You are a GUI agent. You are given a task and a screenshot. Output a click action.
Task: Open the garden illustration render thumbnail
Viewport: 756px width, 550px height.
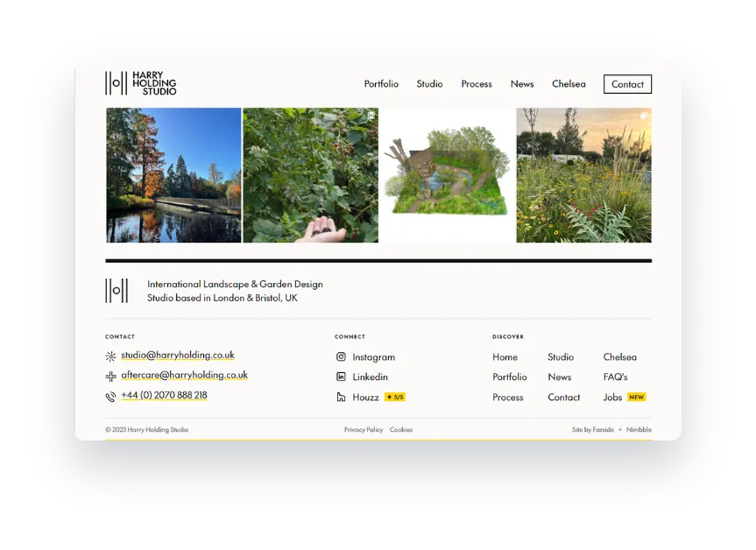point(448,175)
